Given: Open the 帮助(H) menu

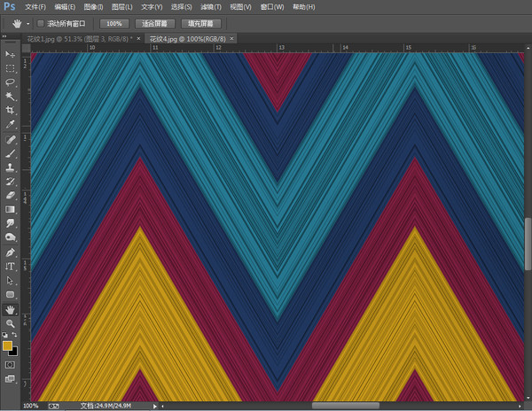Looking at the screenshot, I should pos(303,7).
